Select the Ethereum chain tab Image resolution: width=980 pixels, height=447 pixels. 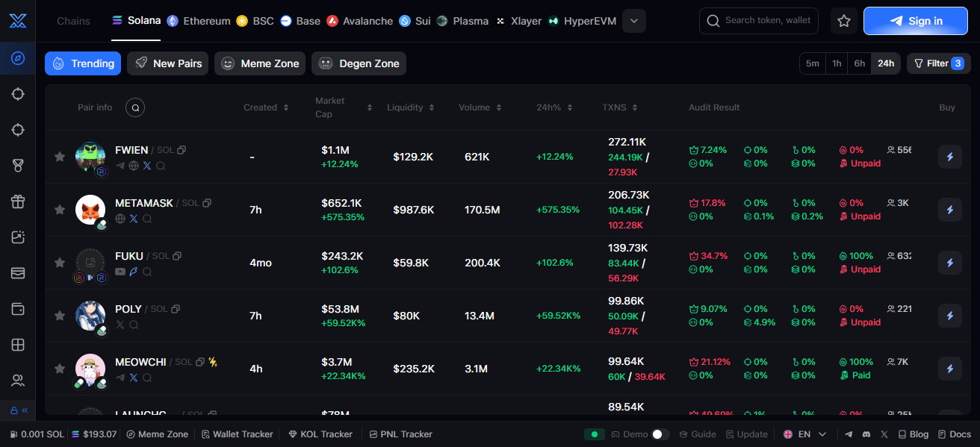click(199, 21)
